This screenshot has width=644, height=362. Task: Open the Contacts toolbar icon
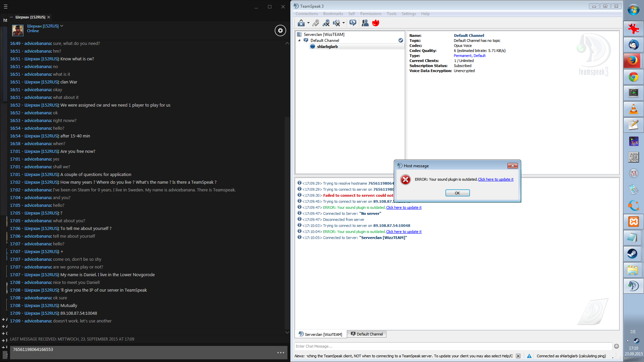[x=365, y=23]
